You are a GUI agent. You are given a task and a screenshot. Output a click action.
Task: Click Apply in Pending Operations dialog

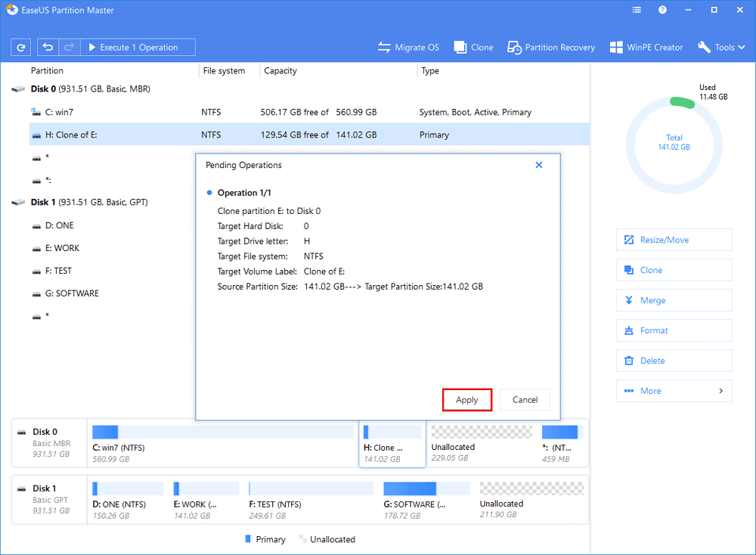coord(467,400)
